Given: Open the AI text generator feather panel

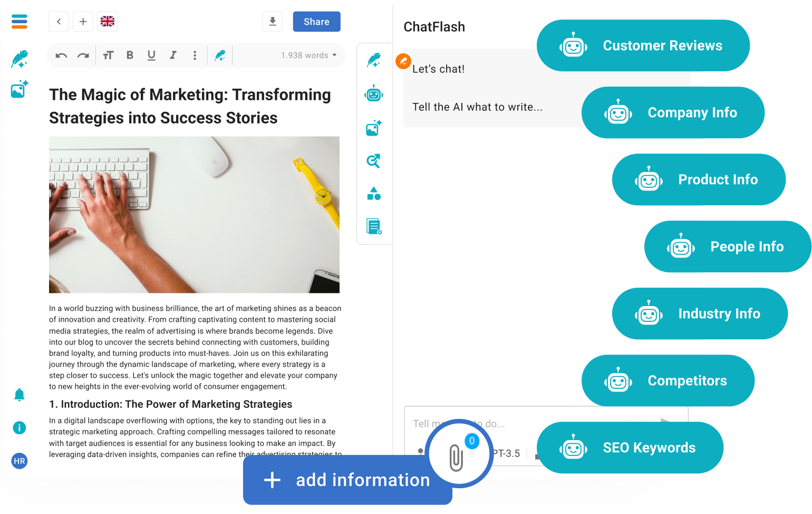Looking at the screenshot, I should tap(374, 61).
